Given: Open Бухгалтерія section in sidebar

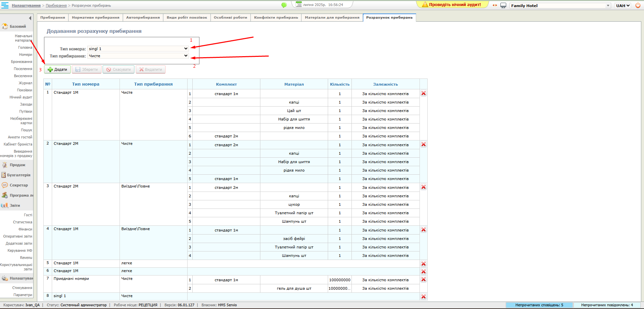Looking at the screenshot, I should point(19,175).
